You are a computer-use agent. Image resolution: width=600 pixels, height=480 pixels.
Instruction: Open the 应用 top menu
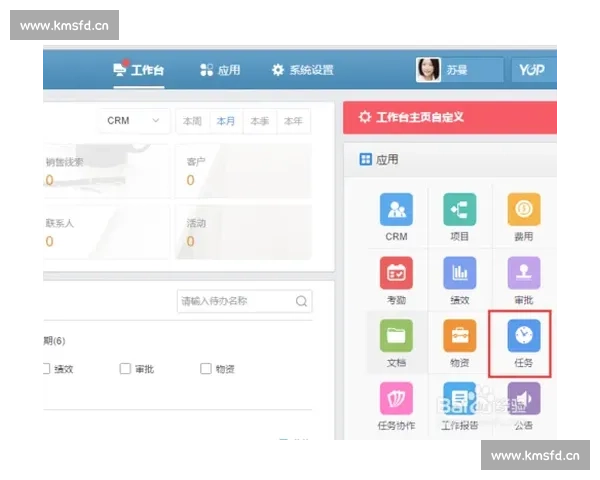coord(220,70)
